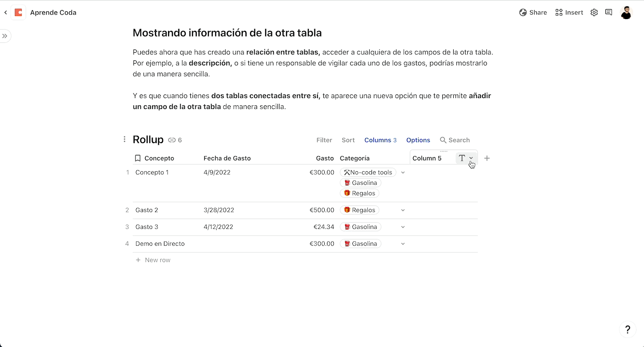Add a new column with the plus icon

click(487, 158)
